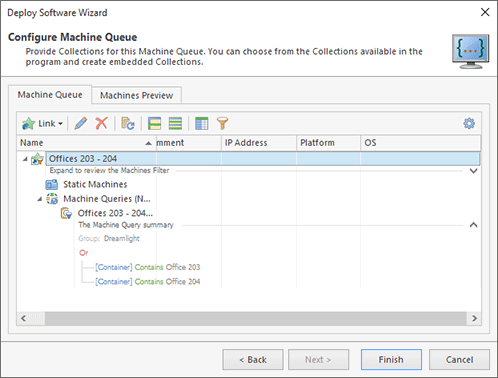The width and height of the screenshot is (498, 378).
Task: Click the Finish button
Action: 391,360
